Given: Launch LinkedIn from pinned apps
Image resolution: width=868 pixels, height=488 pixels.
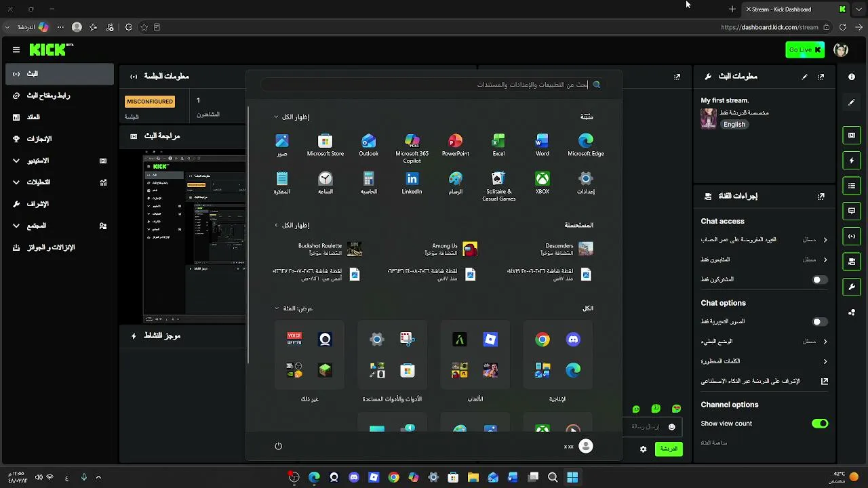Looking at the screenshot, I should click(412, 183).
